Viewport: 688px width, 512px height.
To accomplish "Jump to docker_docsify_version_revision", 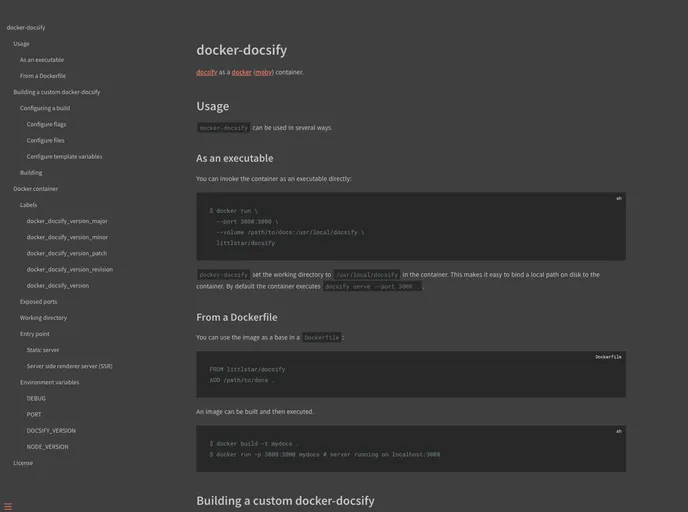I will point(70,269).
